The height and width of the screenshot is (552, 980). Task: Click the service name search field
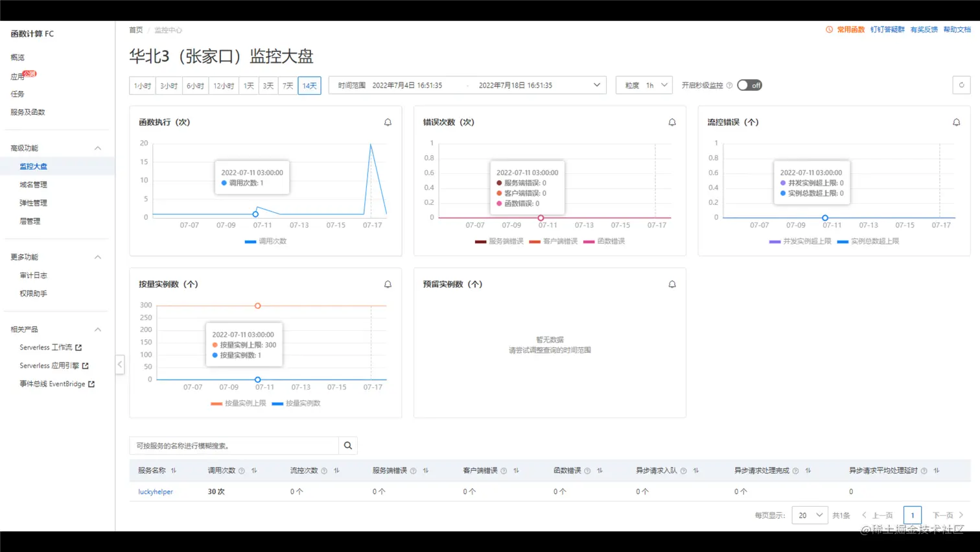234,446
